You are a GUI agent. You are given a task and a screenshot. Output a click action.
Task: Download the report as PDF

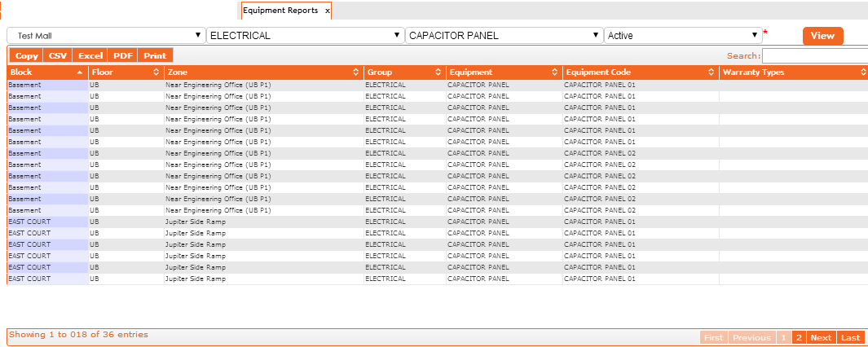click(123, 56)
